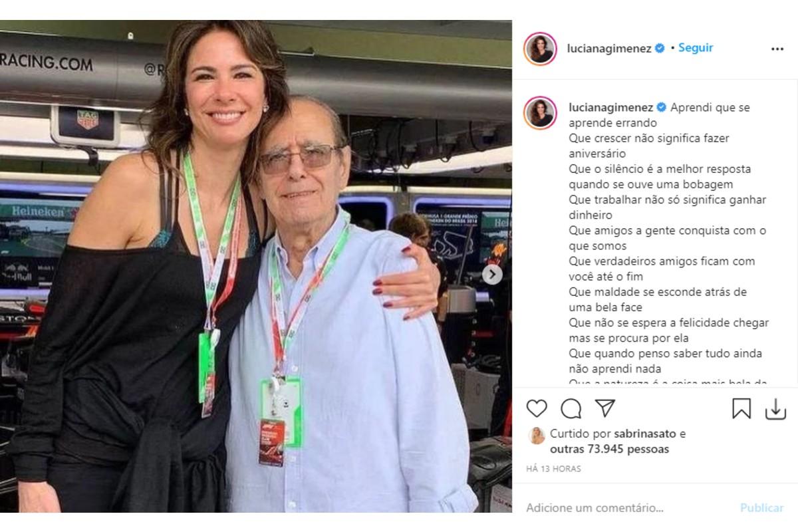Open sabrinasato's profile from the likes line
Viewport: 798px width, 532px height.
pos(641,434)
